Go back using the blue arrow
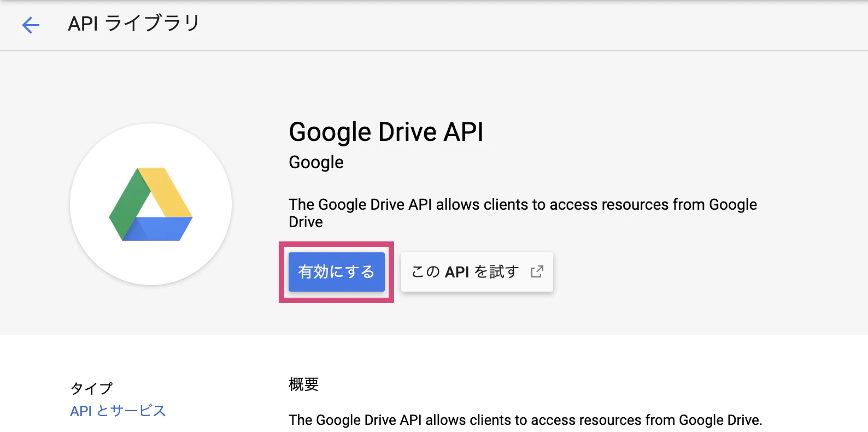 [x=31, y=25]
